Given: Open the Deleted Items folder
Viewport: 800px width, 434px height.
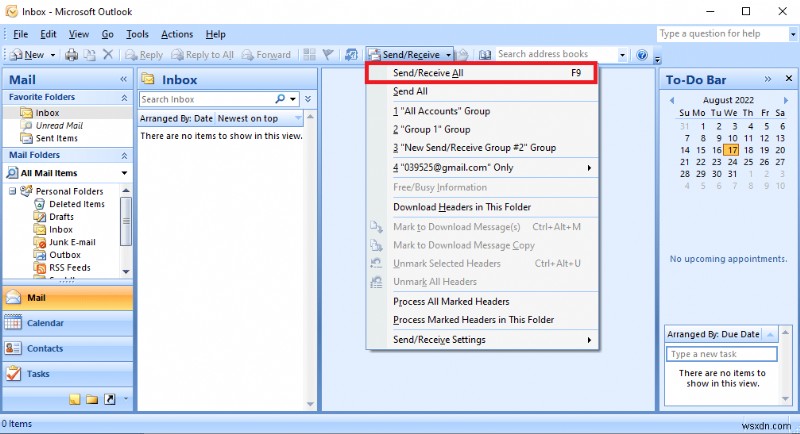Looking at the screenshot, I should 77,204.
